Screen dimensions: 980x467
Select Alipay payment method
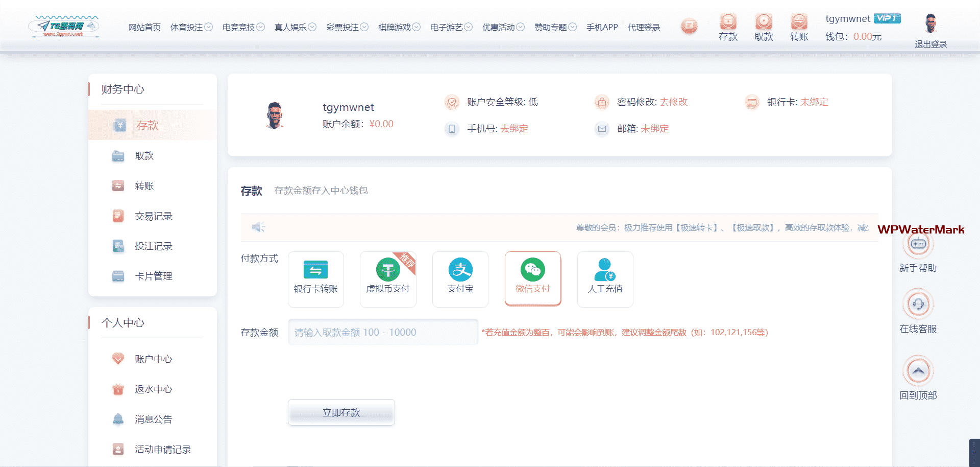coord(460,278)
